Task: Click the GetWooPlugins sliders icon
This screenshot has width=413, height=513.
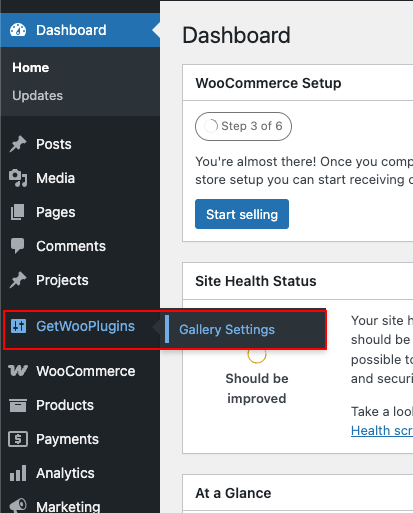Action: pos(18,326)
